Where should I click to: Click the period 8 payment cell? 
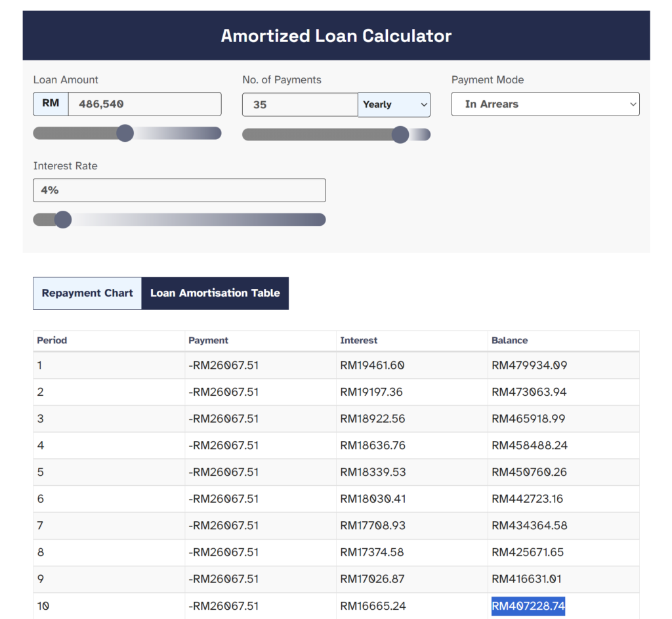pyautogui.click(x=223, y=553)
